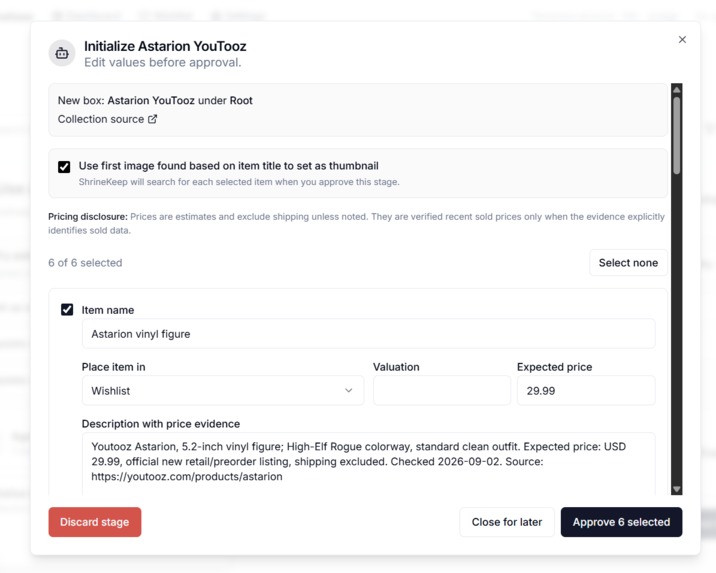Click the robot icon beside the dialog title
This screenshot has height=573, width=716.
click(62, 53)
